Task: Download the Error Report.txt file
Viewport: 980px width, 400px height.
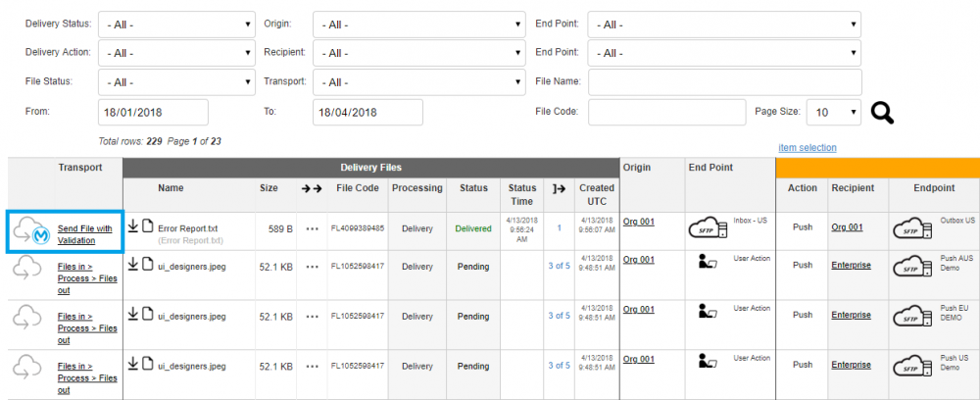Action: tap(134, 227)
